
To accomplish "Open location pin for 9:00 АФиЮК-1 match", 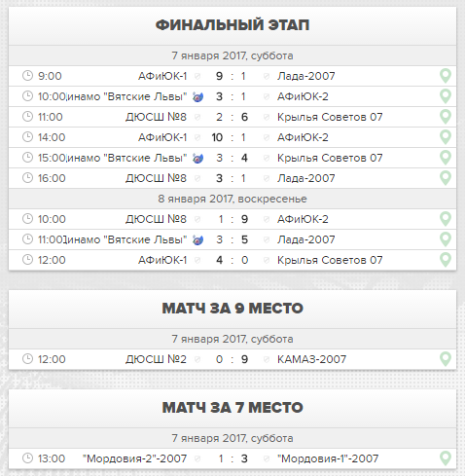I will coord(446,76).
